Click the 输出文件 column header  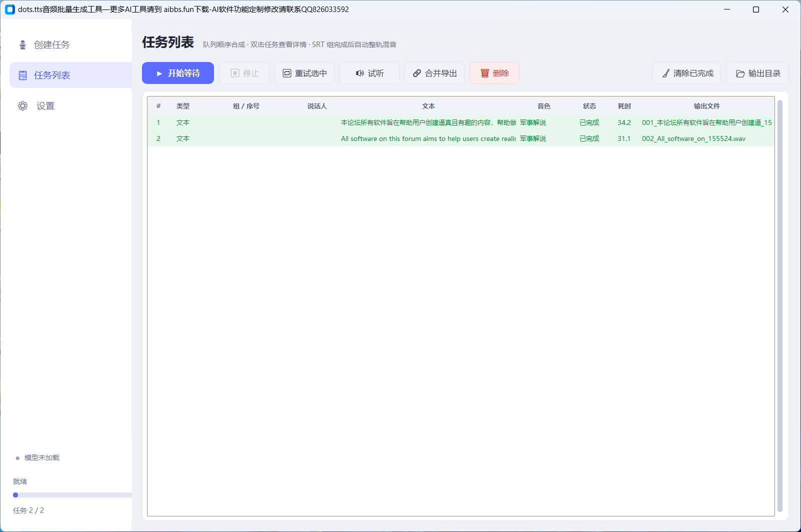(707, 106)
